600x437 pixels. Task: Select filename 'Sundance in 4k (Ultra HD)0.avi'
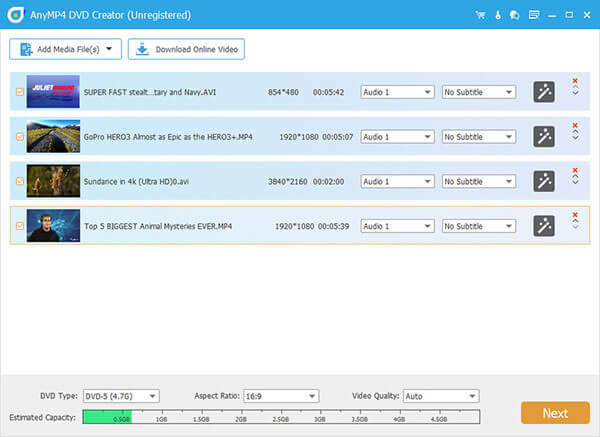click(136, 181)
